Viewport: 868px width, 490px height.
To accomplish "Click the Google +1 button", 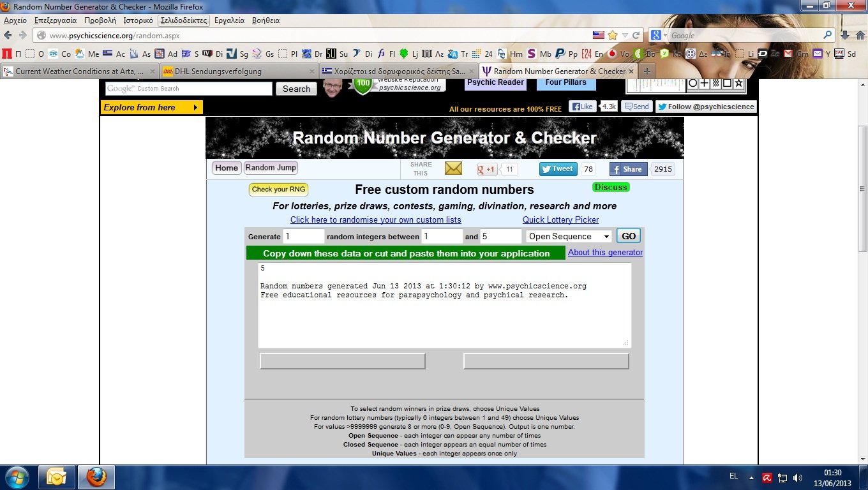I will point(487,169).
